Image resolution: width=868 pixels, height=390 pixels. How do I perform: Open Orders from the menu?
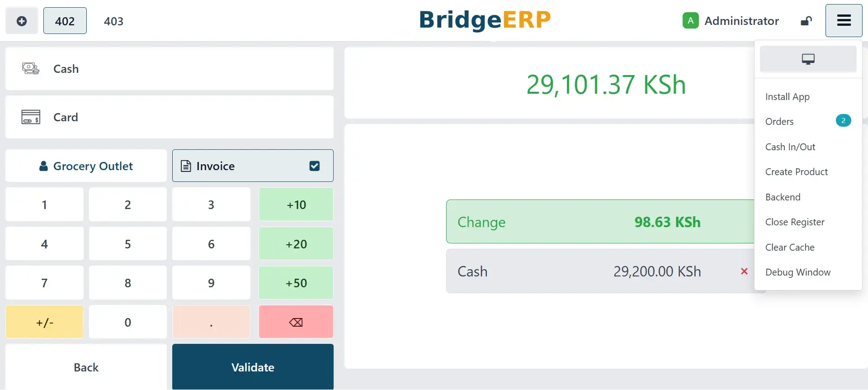pos(779,122)
